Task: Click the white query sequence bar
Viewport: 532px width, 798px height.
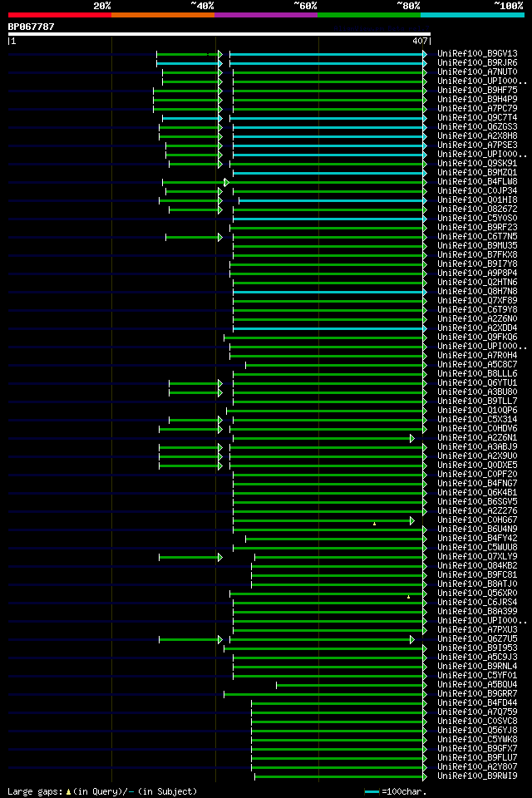Action: point(219,34)
